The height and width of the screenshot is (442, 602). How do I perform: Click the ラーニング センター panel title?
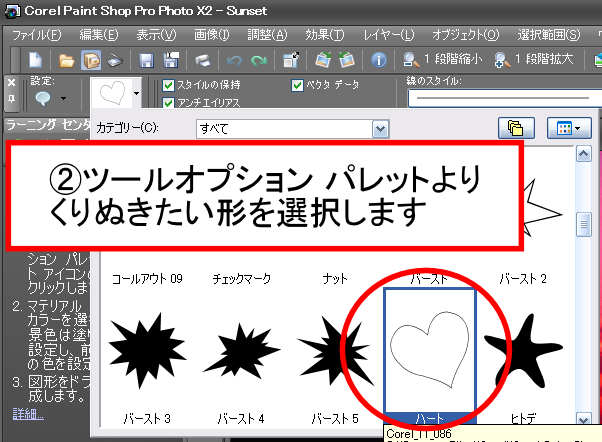[x=48, y=125]
